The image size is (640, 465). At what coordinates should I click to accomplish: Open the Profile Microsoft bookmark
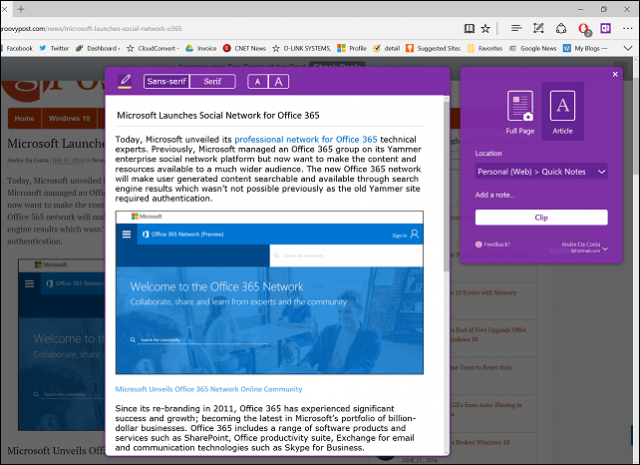point(352,48)
